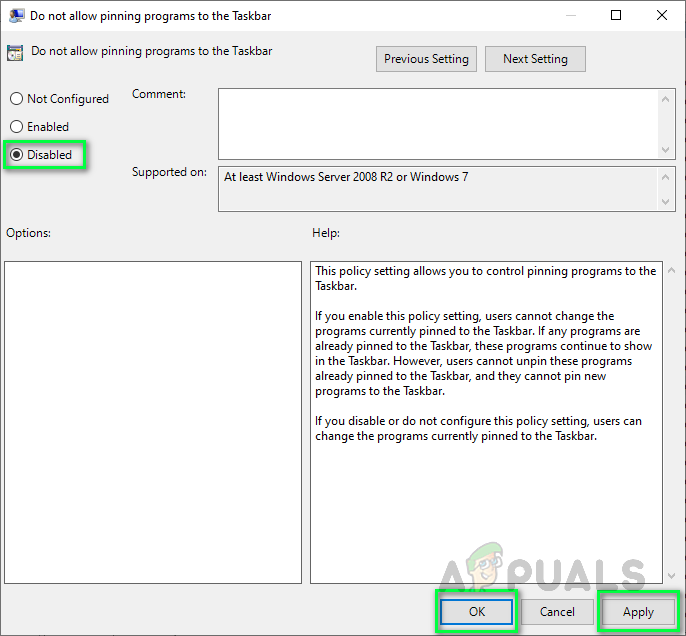This screenshot has width=686, height=636.
Task: Click the 'Help:' label
Action: coord(326,233)
